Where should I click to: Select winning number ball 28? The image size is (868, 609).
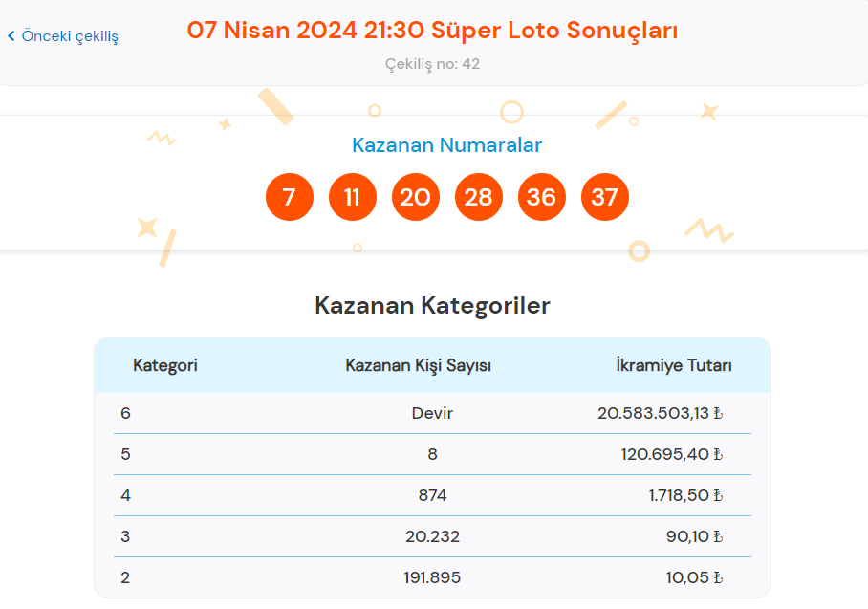click(x=479, y=197)
